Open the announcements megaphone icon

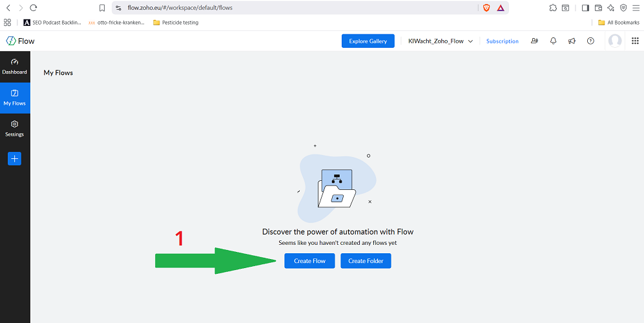572,41
